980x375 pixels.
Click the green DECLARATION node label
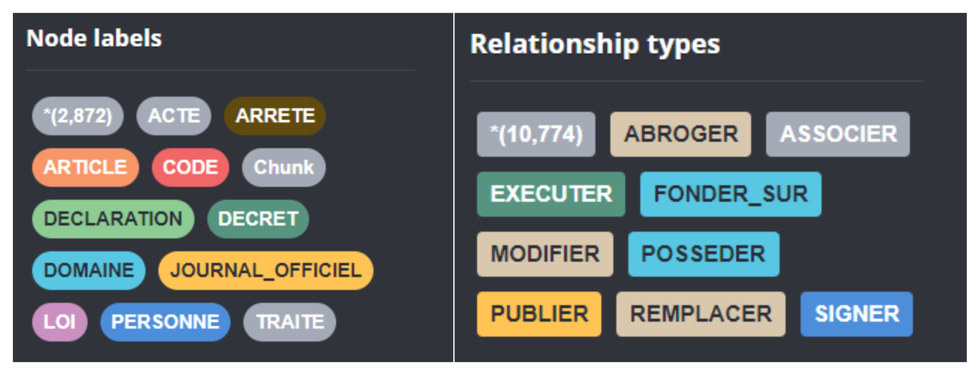tap(113, 219)
